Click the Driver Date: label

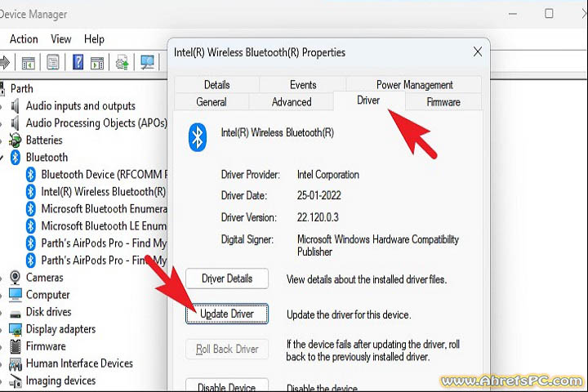point(244,195)
